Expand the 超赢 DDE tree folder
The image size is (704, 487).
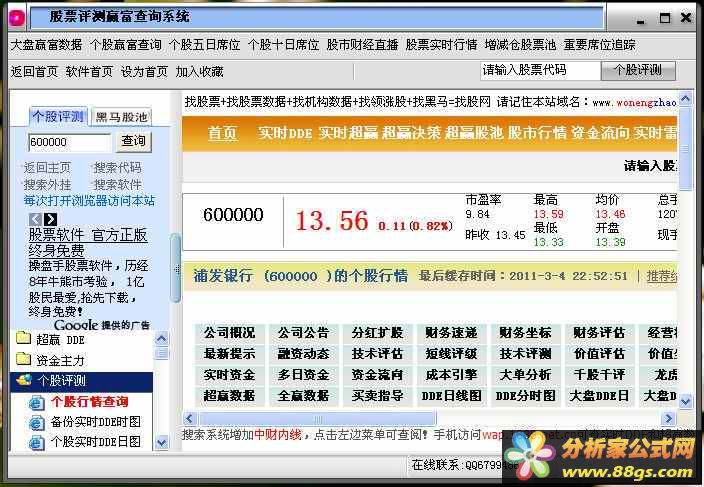pos(60,340)
